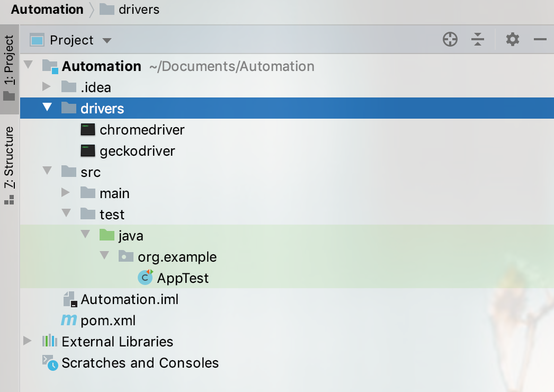Collapse the drivers folder
The height and width of the screenshot is (392, 554).
(x=47, y=108)
